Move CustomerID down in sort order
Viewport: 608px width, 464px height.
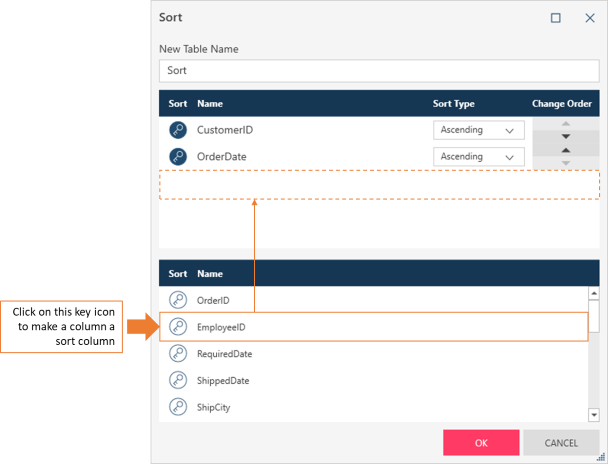(x=566, y=136)
